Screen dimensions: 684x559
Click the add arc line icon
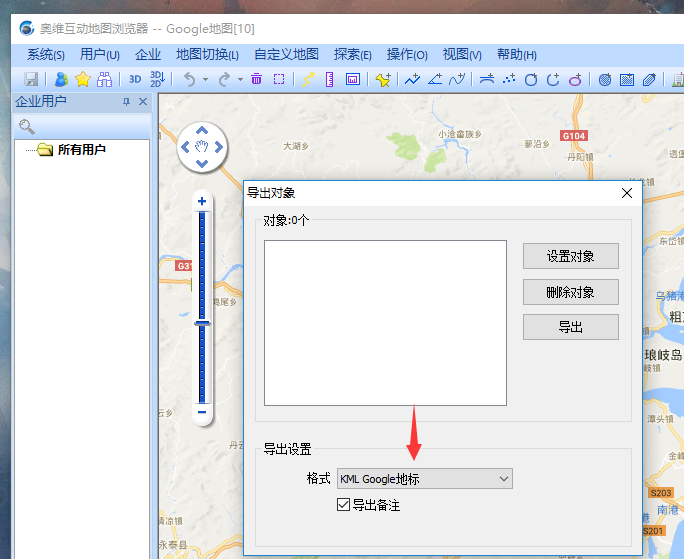pyautogui.click(x=487, y=79)
